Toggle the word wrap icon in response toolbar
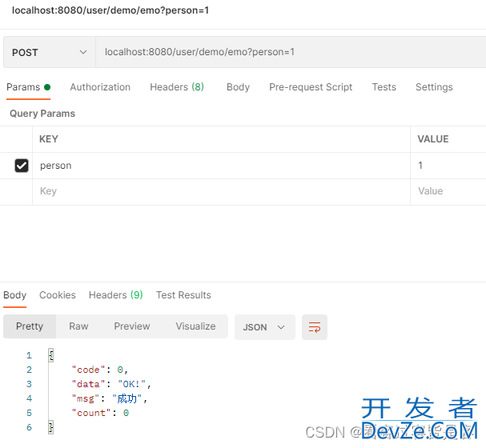 (315, 327)
